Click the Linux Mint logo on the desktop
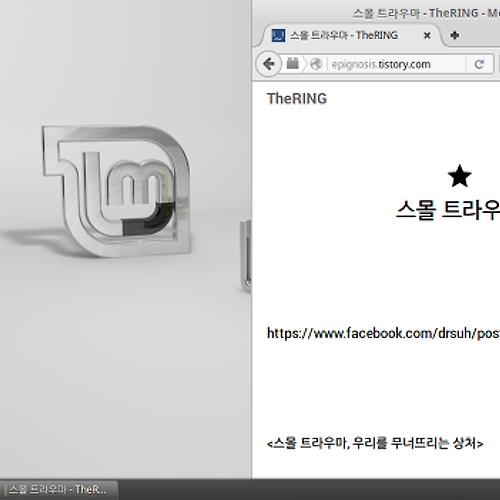This screenshot has height=500, width=500. pyautogui.click(x=116, y=191)
